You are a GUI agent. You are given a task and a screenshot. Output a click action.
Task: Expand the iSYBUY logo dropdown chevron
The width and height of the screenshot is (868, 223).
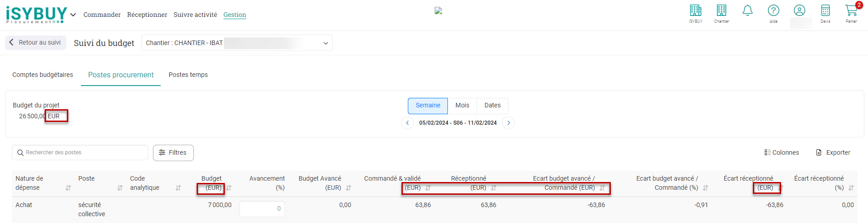(73, 15)
